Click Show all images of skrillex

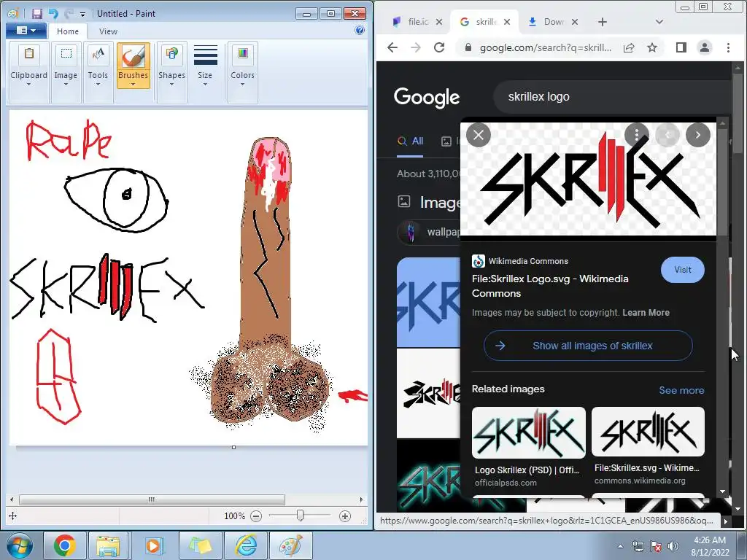pos(588,346)
